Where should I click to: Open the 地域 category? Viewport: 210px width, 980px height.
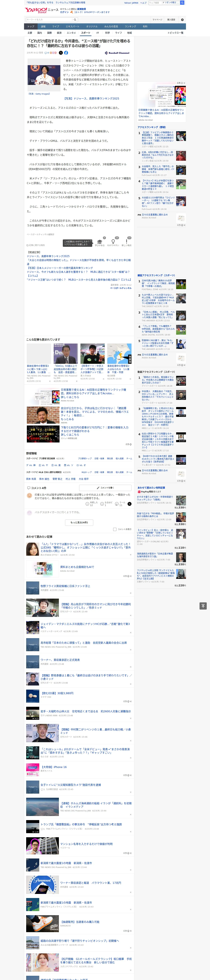tap(130, 33)
